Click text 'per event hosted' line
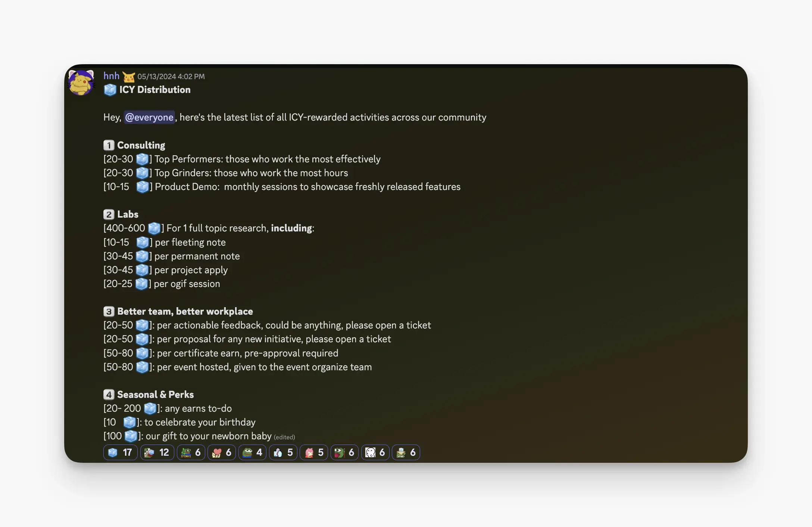Screen dimensions: 812x527 pyautogui.click(x=265, y=367)
